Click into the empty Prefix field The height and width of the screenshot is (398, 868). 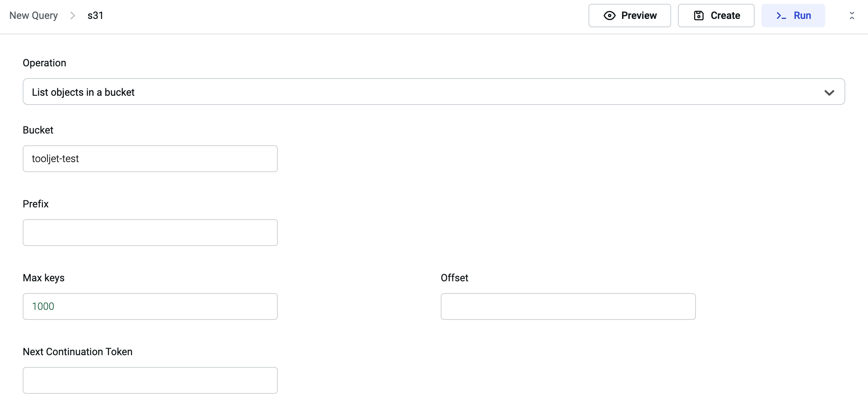click(150, 233)
